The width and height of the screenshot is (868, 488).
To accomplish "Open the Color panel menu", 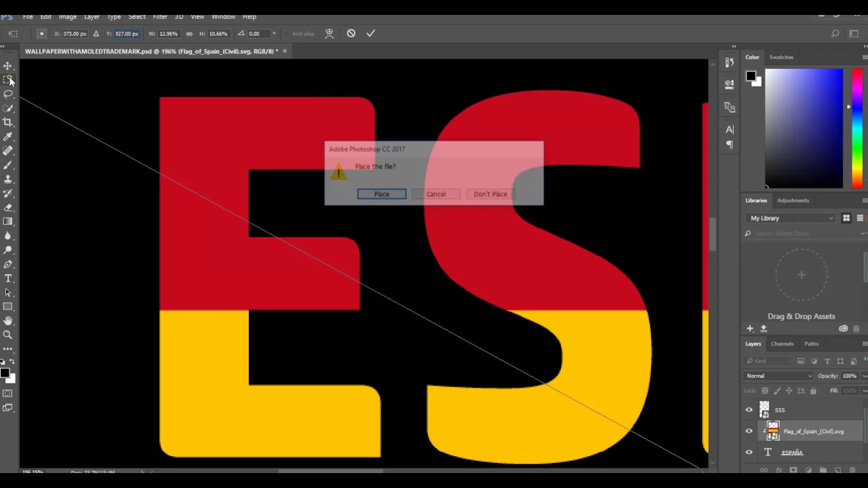I will [x=865, y=57].
